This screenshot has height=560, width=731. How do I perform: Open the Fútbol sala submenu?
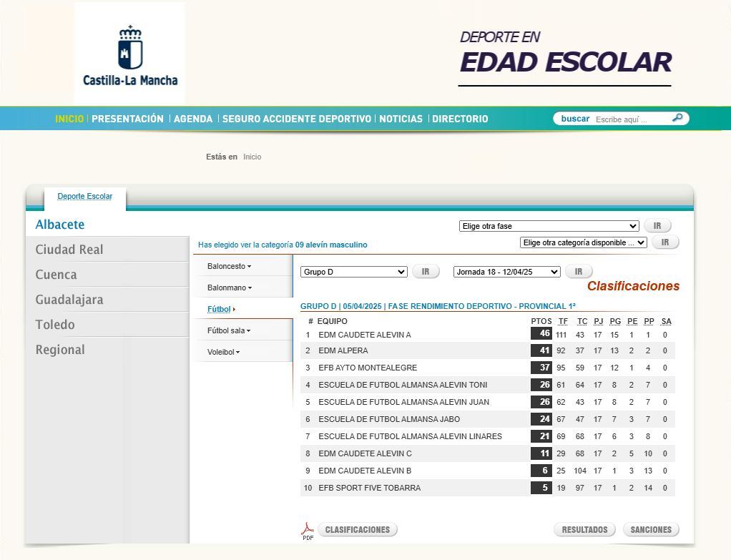click(229, 330)
